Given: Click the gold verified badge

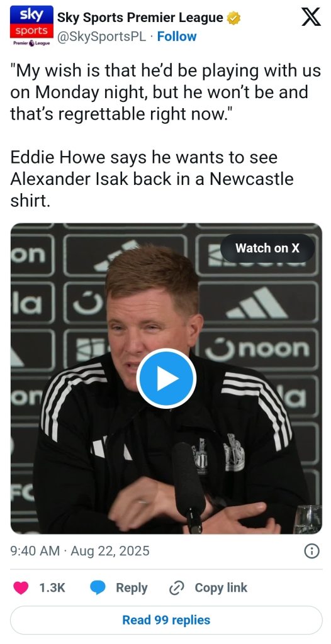Looking at the screenshot, I should pyautogui.click(x=233, y=18).
